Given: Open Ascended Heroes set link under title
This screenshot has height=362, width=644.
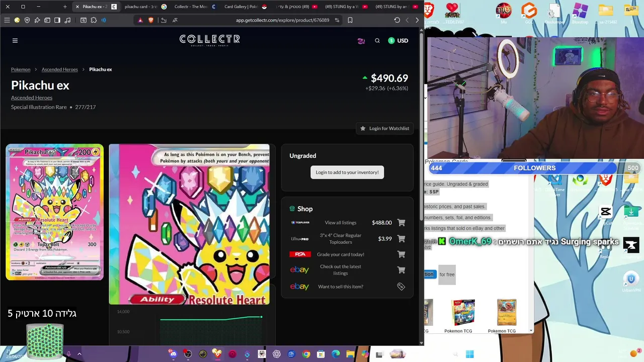Looking at the screenshot, I should click(x=32, y=98).
